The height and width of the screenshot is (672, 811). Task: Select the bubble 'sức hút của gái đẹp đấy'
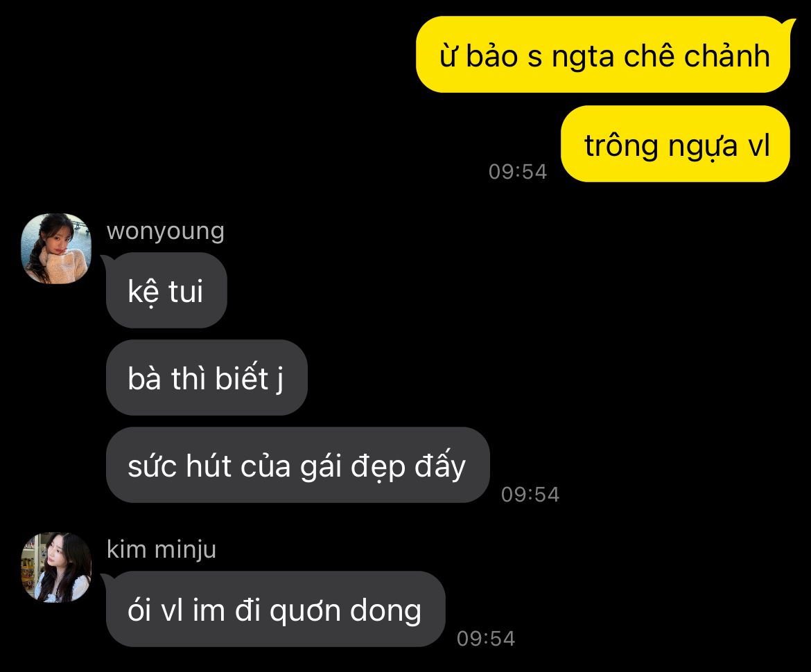(x=297, y=465)
